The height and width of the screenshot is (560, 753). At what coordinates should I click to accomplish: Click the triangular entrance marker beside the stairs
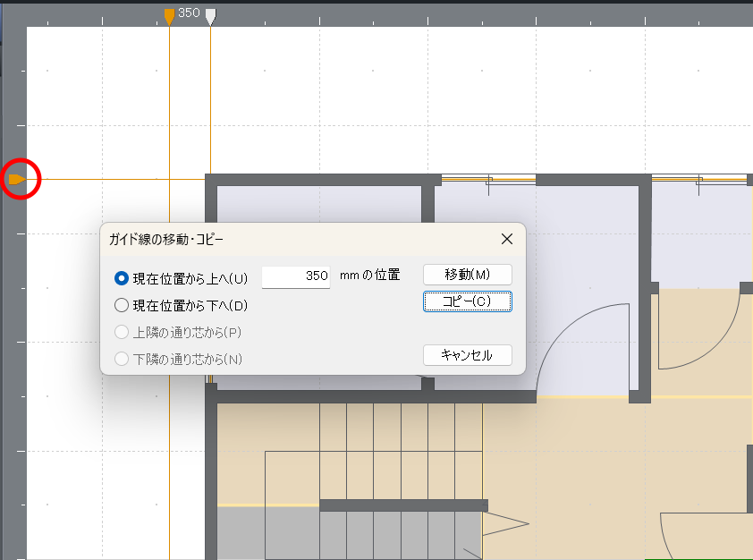[504, 524]
